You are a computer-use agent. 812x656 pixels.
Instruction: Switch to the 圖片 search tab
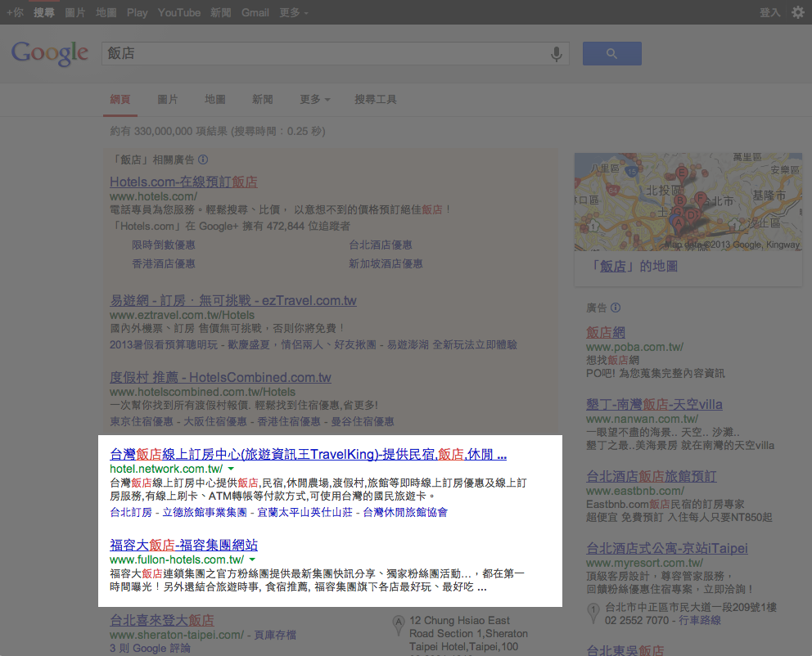[x=167, y=99]
